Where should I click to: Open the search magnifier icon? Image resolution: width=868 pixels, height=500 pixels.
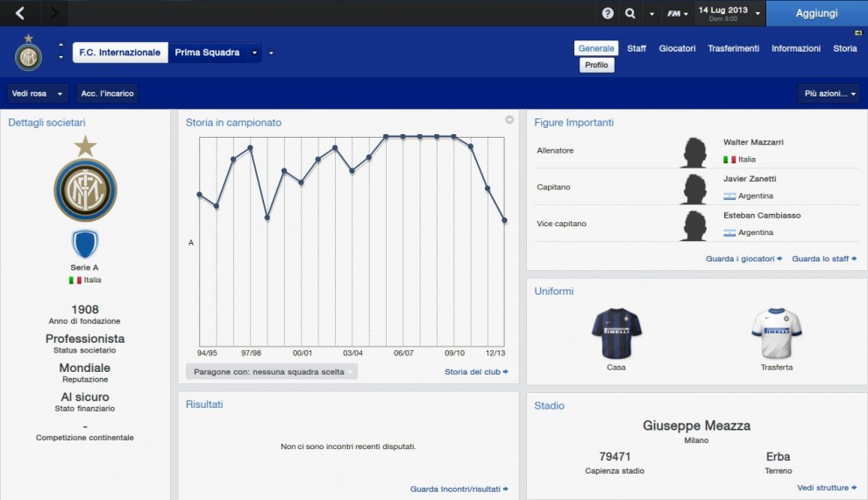coord(630,13)
